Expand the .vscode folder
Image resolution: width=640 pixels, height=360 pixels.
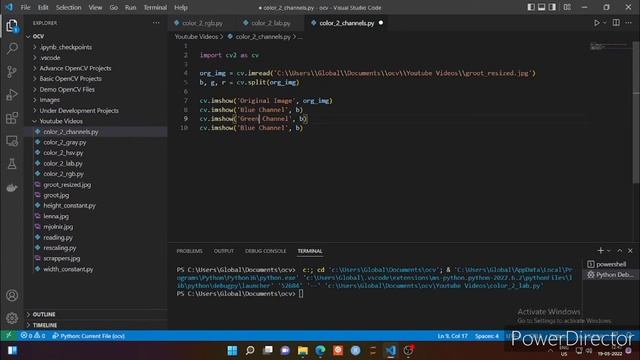click(x=96, y=58)
